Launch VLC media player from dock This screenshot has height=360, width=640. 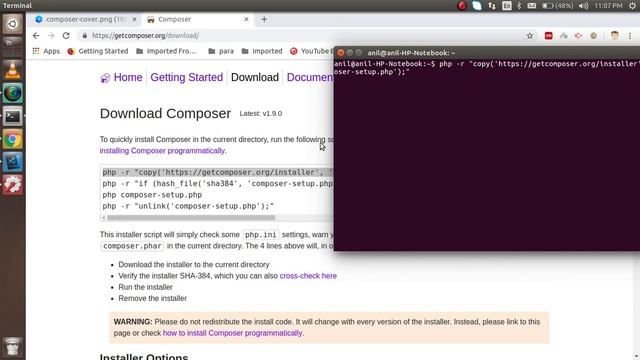click(13, 70)
